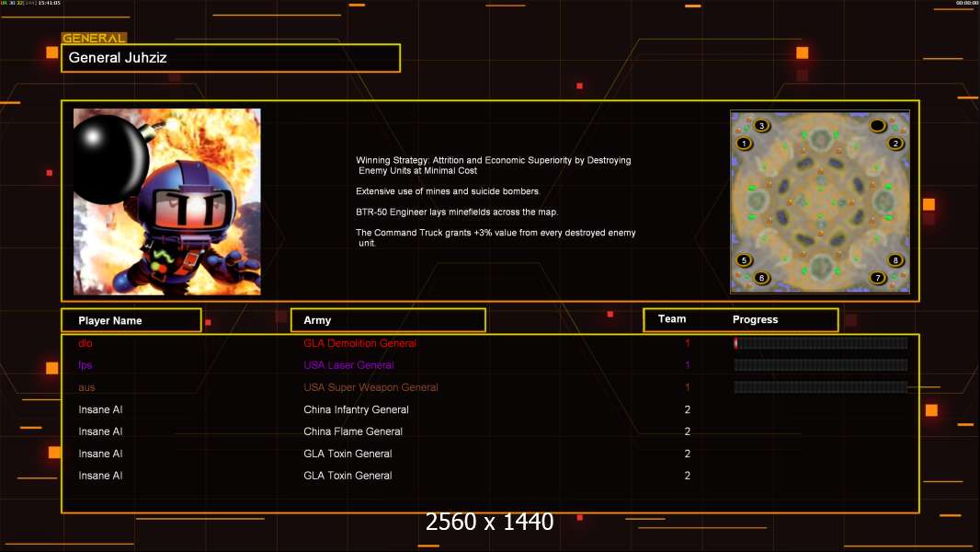This screenshot has width=980, height=552.
Task: Click the center of the minimap preview
Action: pos(820,201)
